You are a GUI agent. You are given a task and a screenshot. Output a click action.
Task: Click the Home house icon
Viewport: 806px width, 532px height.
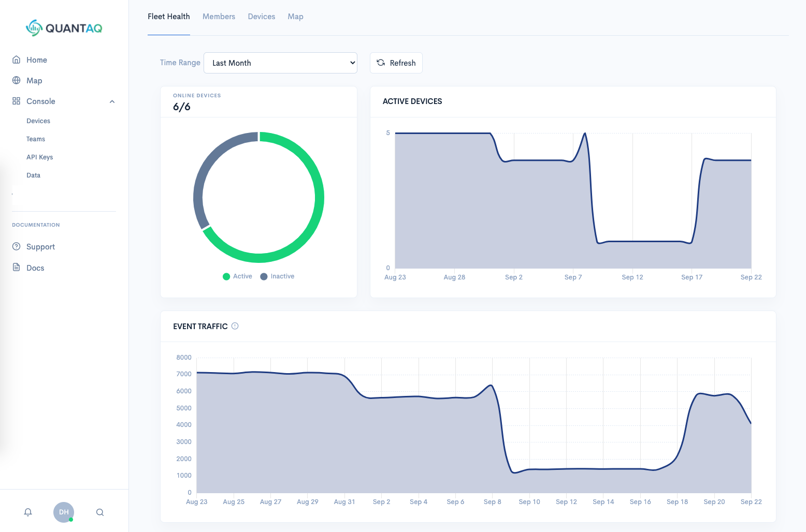click(x=17, y=60)
